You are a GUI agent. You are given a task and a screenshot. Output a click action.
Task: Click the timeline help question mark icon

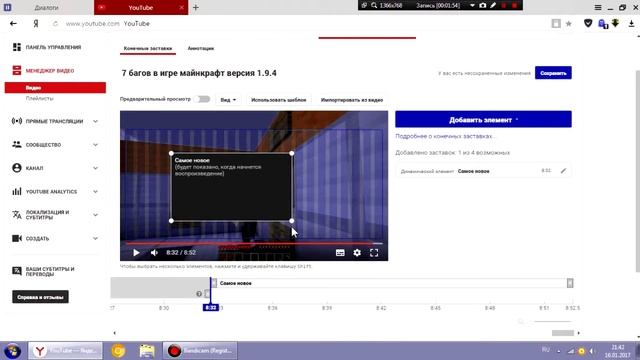click(199, 293)
